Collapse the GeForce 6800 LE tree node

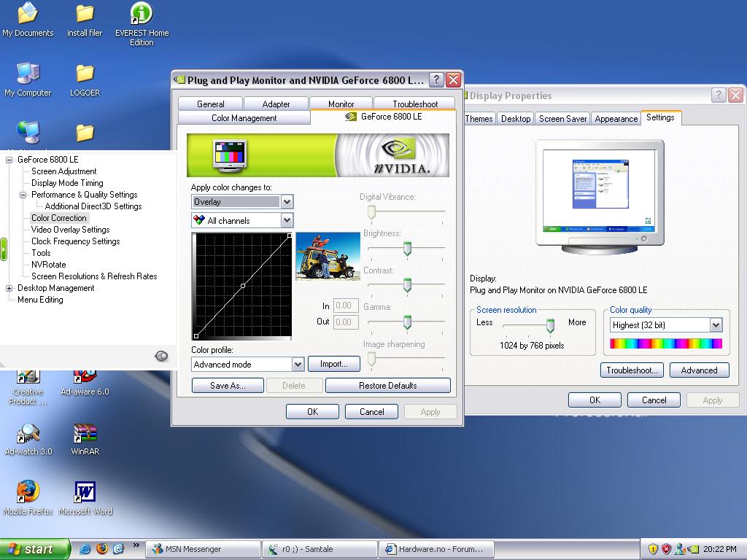pyautogui.click(x=9, y=160)
